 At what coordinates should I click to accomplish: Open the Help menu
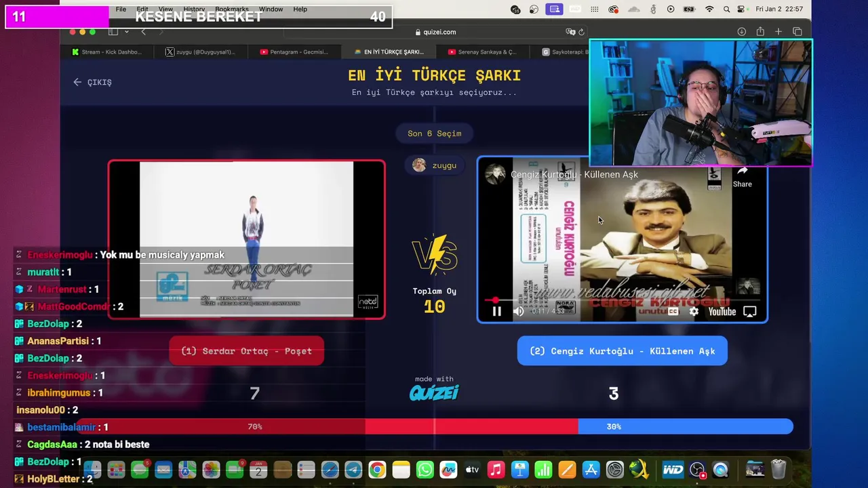pyautogui.click(x=300, y=9)
